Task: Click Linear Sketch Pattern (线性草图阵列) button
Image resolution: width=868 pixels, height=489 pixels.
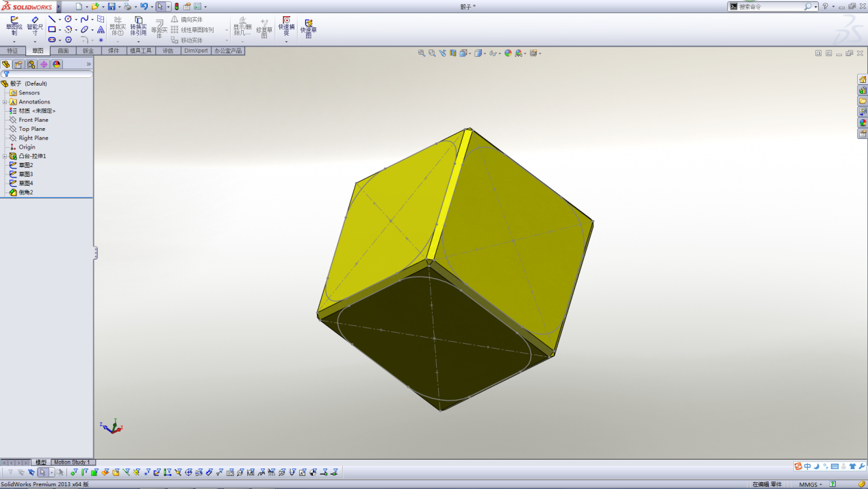Action: [x=192, y=30]
